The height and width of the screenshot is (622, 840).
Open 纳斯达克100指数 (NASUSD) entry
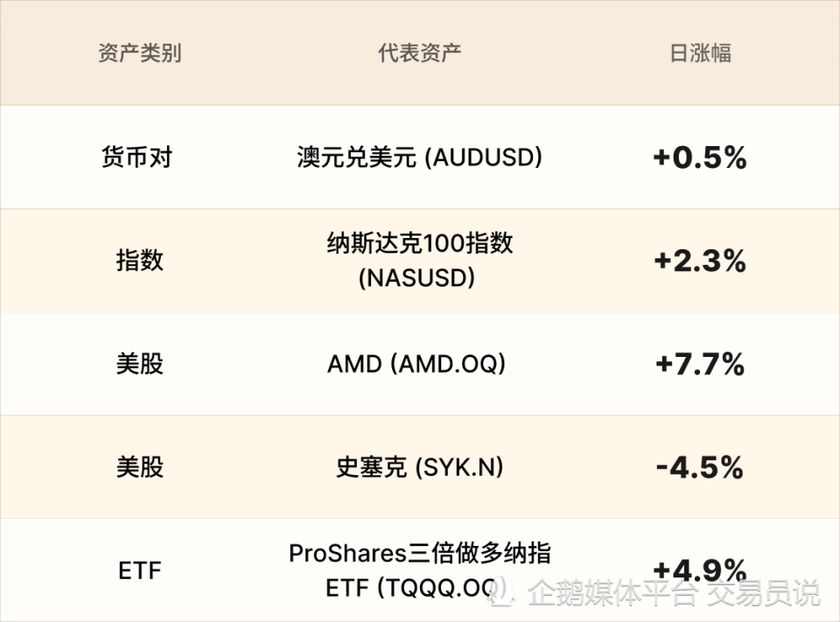(x=419, y=261)
